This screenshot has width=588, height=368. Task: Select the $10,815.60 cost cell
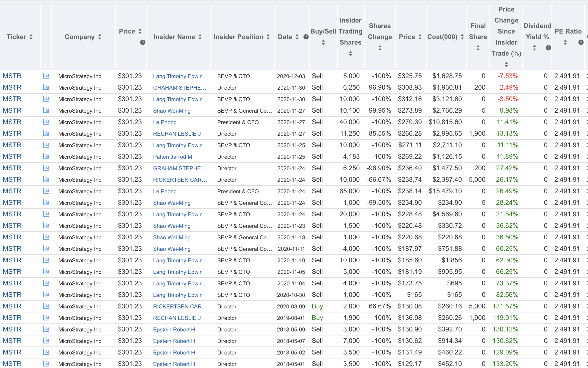[x=445, y=122]
